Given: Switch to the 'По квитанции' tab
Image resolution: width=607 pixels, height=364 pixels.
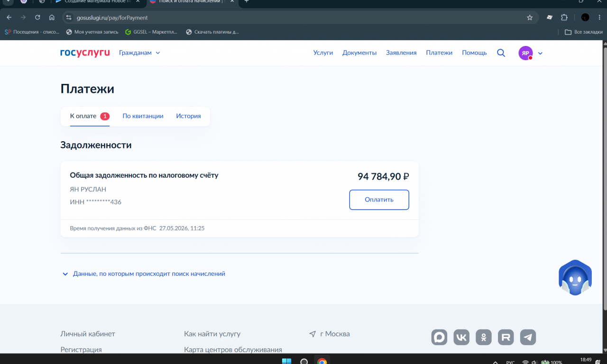Looking at the screenshot, I should pyautogui.click(x=143, y=116).
